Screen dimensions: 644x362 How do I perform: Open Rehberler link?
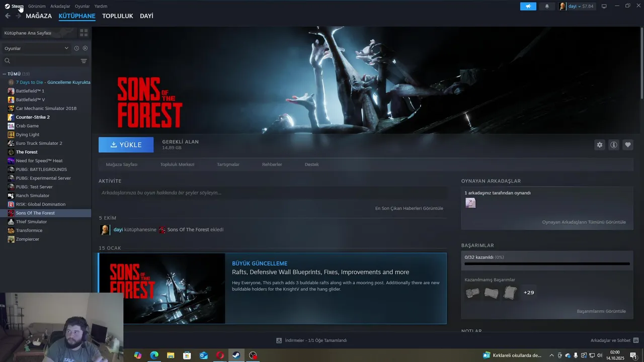click(272, 164)
